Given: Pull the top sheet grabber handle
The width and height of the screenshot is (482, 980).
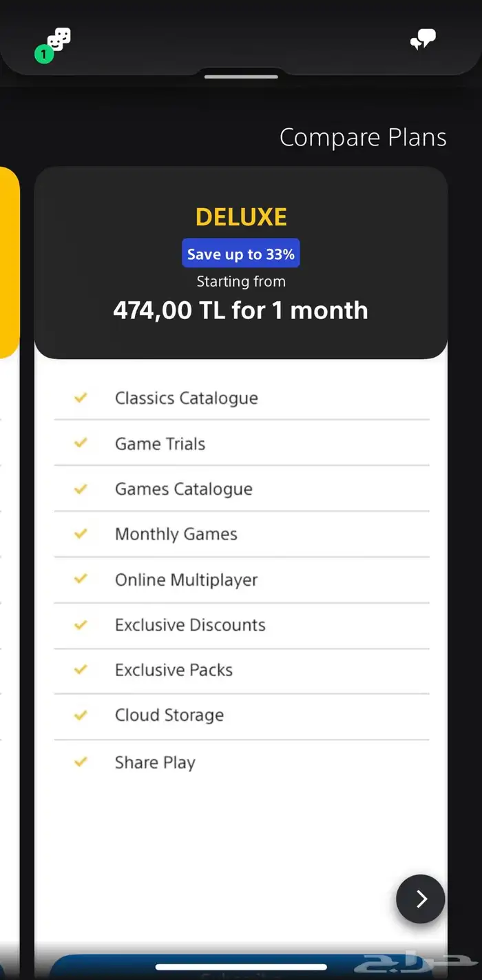Looking at the screenshot, I should tap(241, 76).
